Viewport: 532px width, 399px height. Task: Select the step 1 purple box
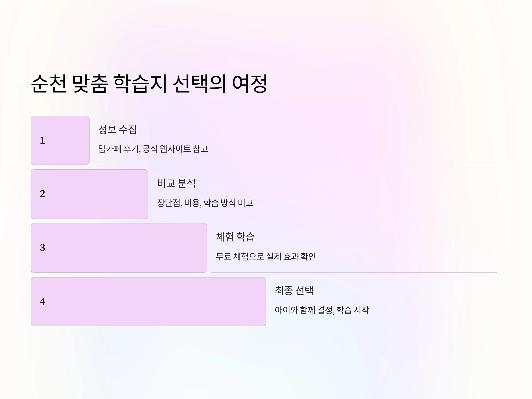pyautogui.click(x=60, y=140)
